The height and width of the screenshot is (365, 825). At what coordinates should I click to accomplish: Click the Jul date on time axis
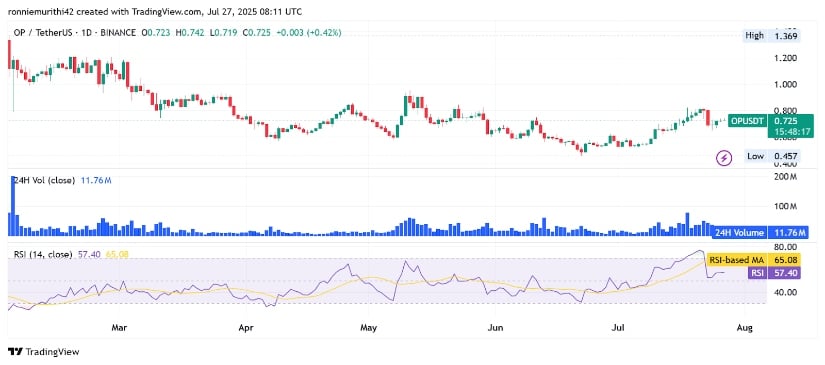[x=618, y=329]
